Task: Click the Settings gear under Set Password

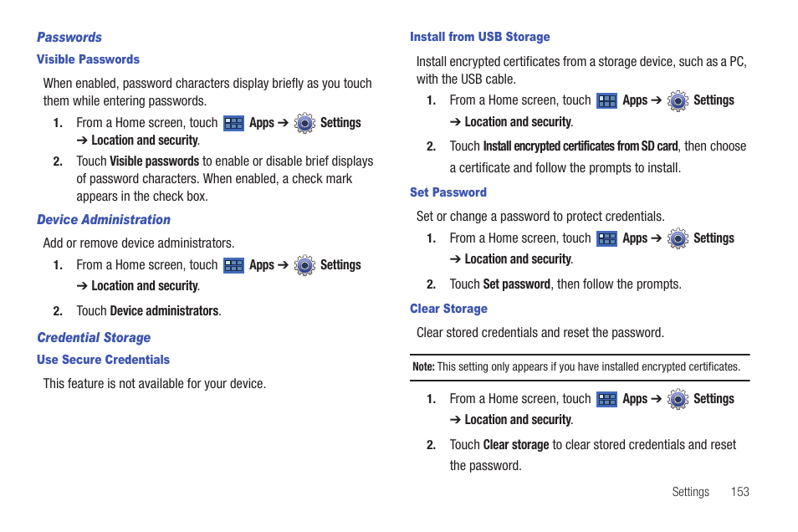Action: (678, 238)
